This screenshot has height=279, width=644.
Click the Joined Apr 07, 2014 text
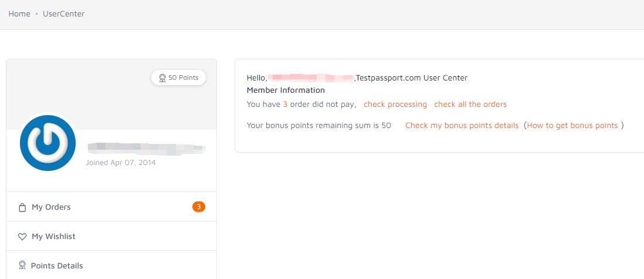pos(120,163)
